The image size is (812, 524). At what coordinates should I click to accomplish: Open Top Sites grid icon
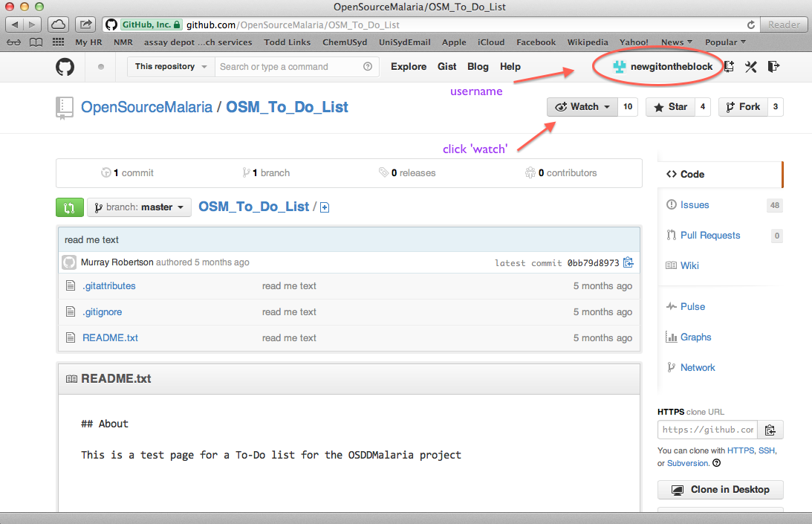coord(58,42)
